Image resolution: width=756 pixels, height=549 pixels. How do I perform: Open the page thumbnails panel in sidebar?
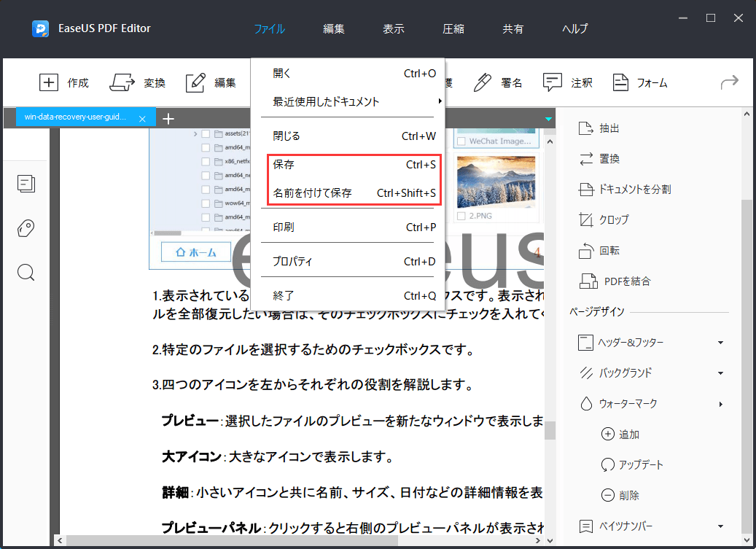pyautogui.click(x=26, y=184)
